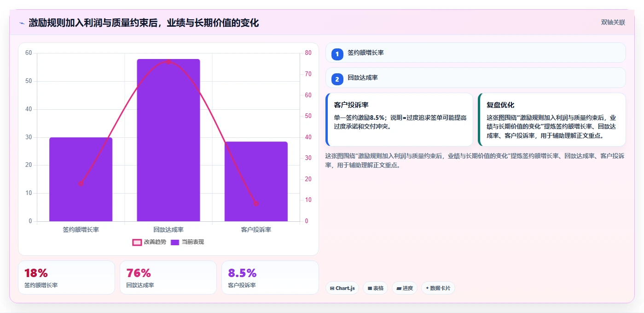
Task: Select the 签约额增长率 list item
Action: (476, 53)
